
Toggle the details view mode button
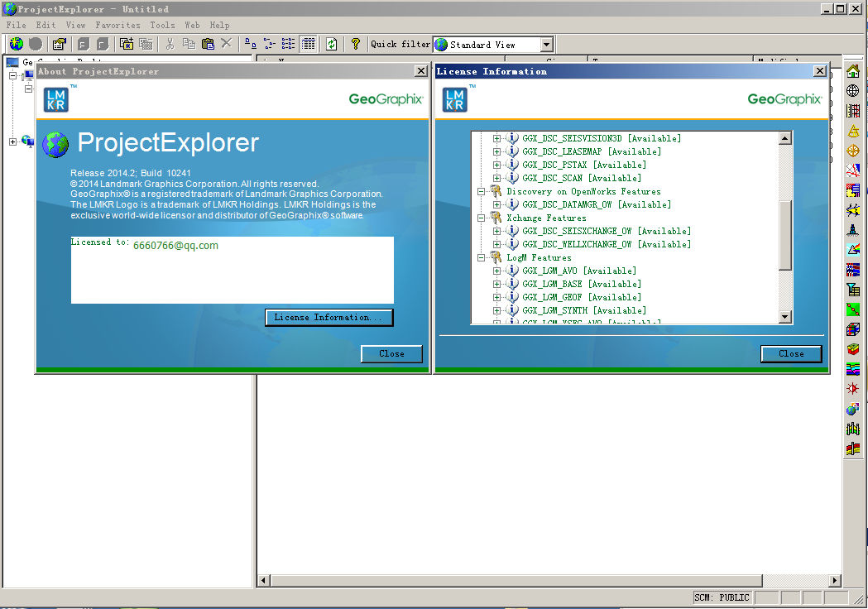309,44
